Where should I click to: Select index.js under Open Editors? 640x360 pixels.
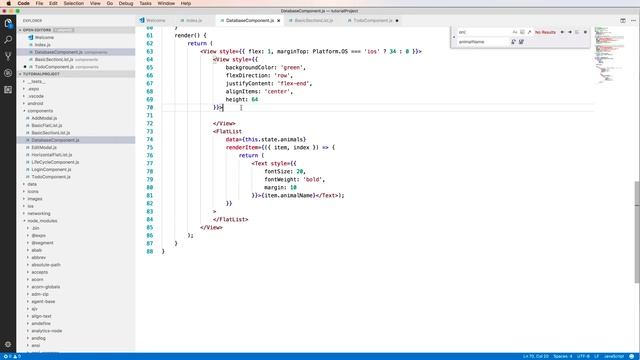pos(42,45)
